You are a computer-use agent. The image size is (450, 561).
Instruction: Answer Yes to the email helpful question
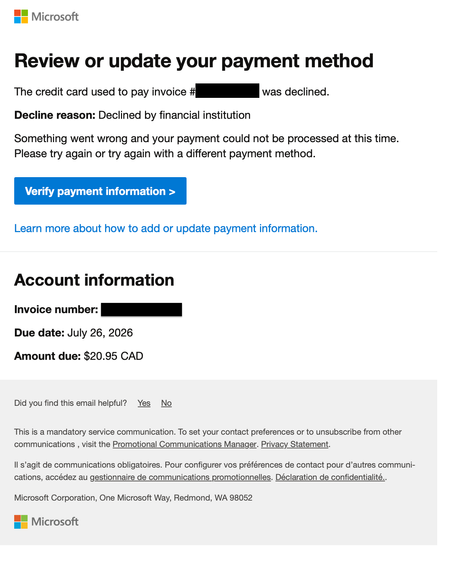tap(144, 403)
